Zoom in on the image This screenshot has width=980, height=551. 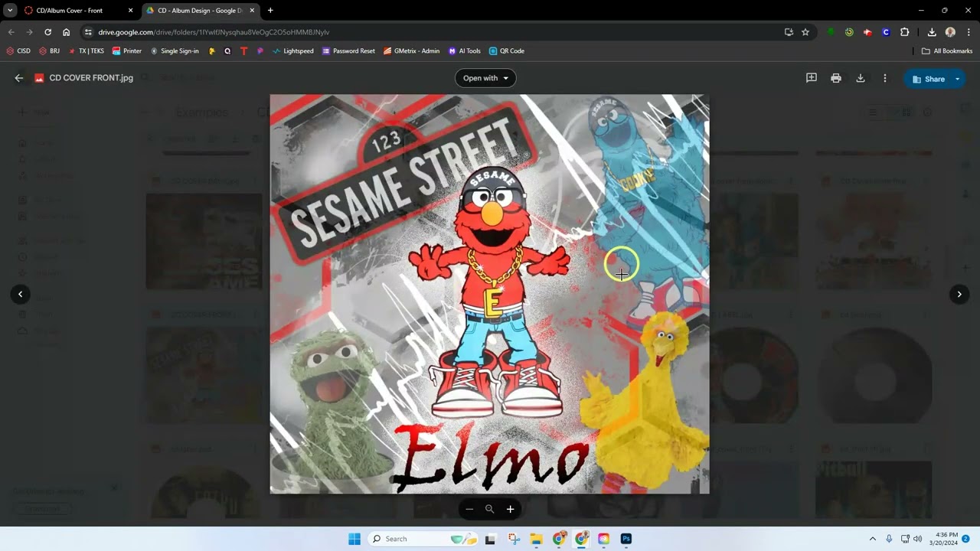click(x=510, y=509)
